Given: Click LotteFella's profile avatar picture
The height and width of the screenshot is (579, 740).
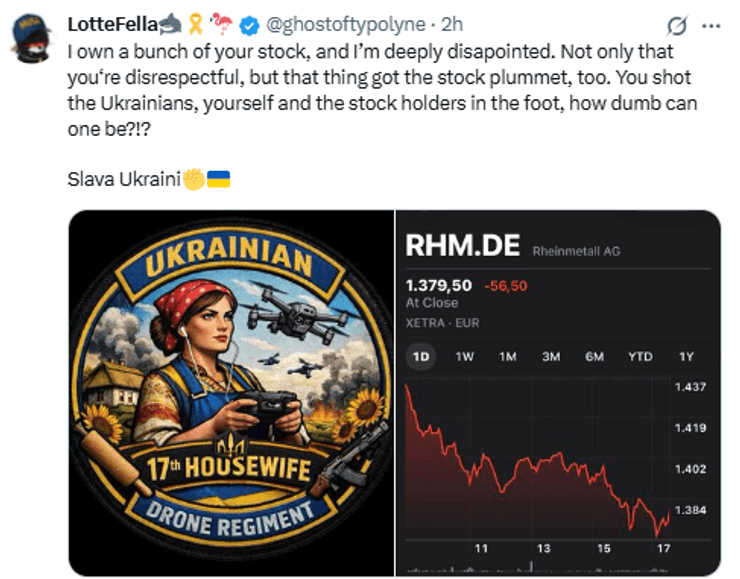Looking at the screenshot, I should pyautogui.click(x=32, y=37).
